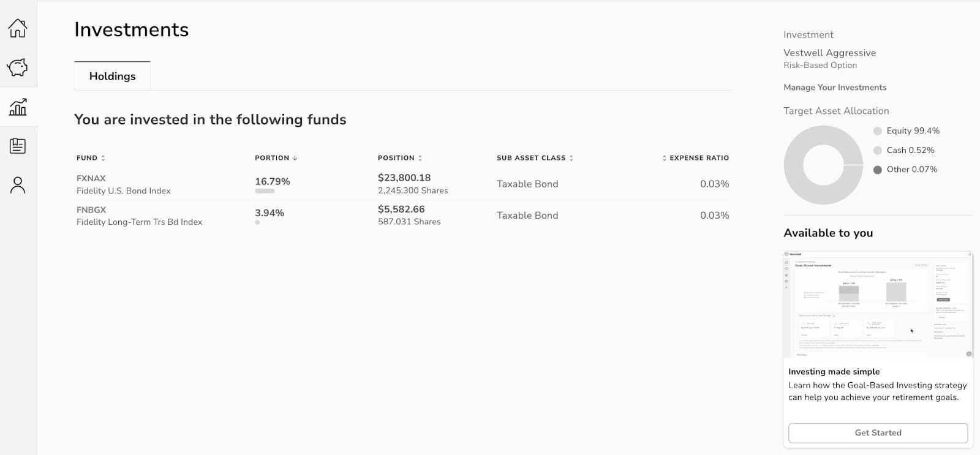The width and height of the screenshot is (980, 455).
Task: Go to the Home dashboard icon
Action: (18, 28)
